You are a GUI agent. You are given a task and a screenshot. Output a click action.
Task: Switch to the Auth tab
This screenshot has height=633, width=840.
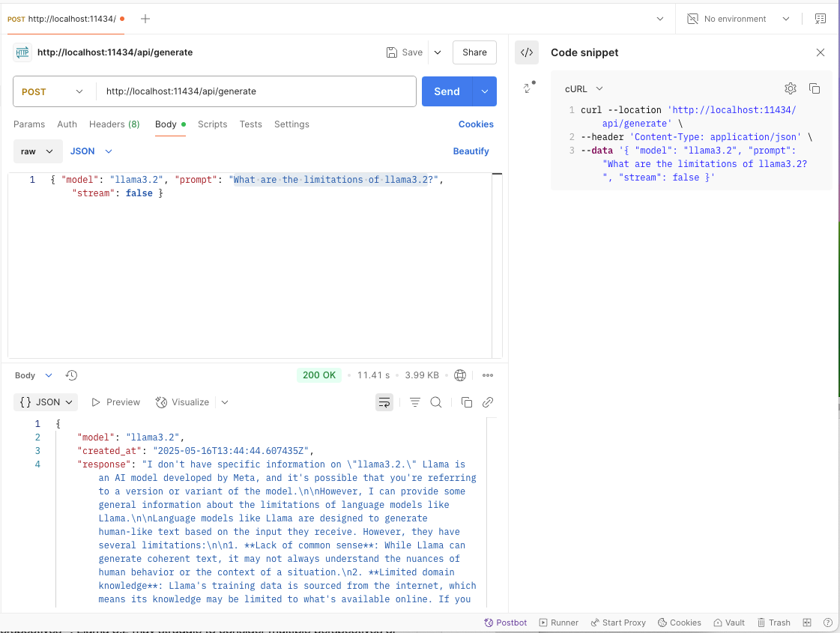[67, 124]
